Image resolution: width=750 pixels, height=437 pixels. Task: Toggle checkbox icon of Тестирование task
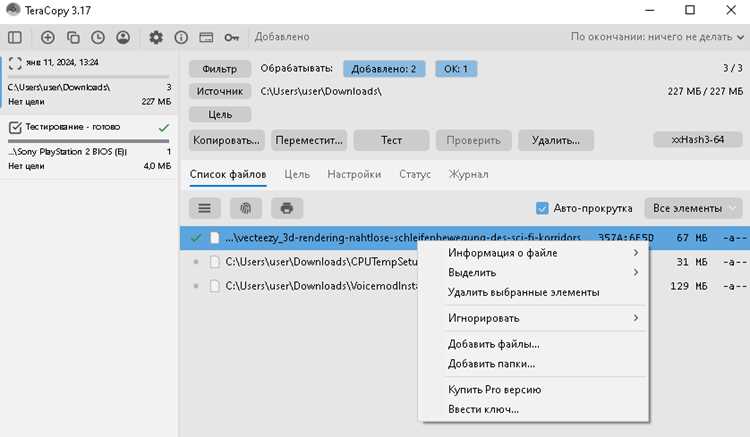15,127
